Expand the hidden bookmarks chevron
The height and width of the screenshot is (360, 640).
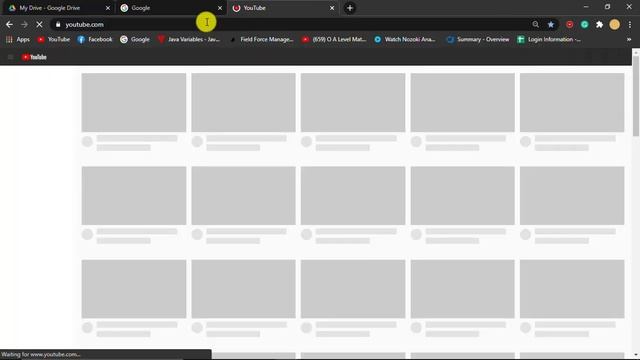point(629,39)
